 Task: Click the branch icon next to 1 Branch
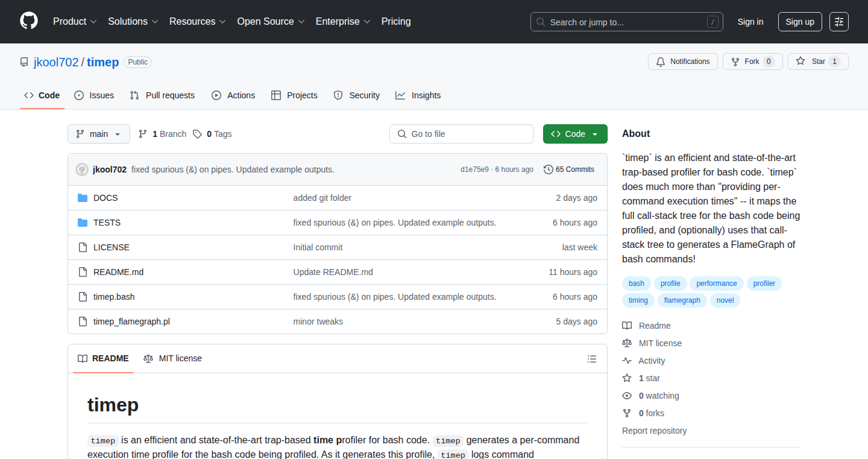point(143,134)
